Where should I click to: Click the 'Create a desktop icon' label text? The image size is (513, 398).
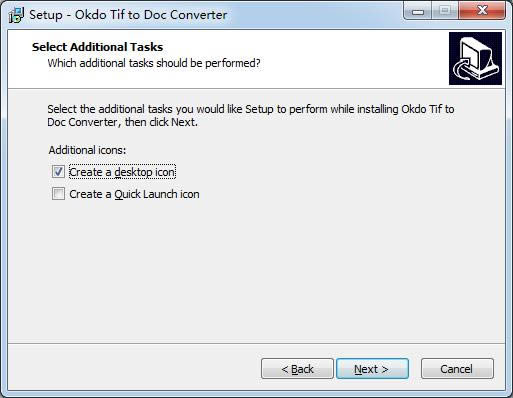tap(122, 172)
